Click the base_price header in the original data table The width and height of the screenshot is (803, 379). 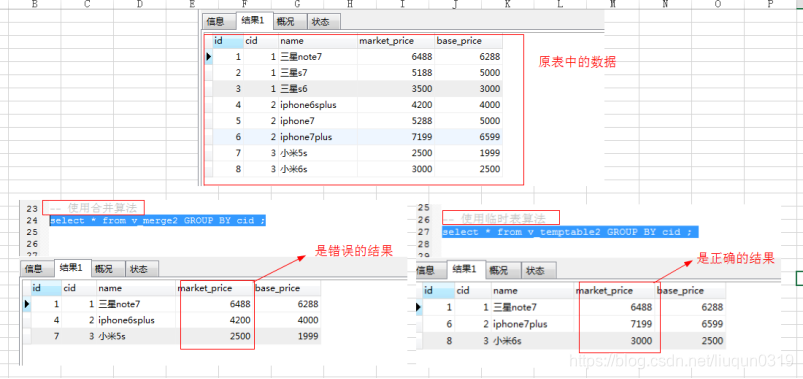point(469,41)
